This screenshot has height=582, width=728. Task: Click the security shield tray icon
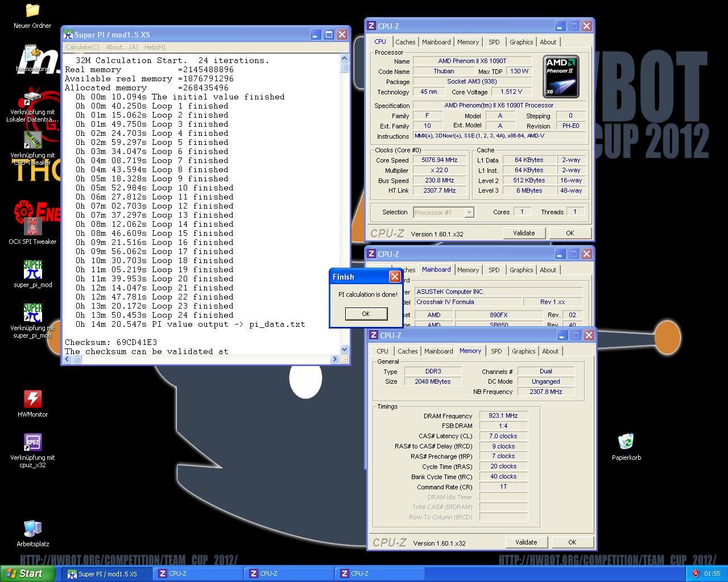pos(695,573)
